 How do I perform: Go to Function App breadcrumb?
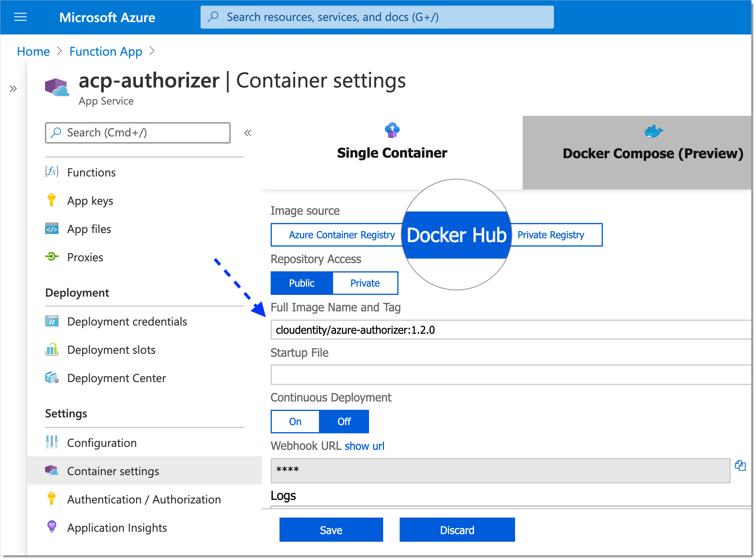[106, 52]
